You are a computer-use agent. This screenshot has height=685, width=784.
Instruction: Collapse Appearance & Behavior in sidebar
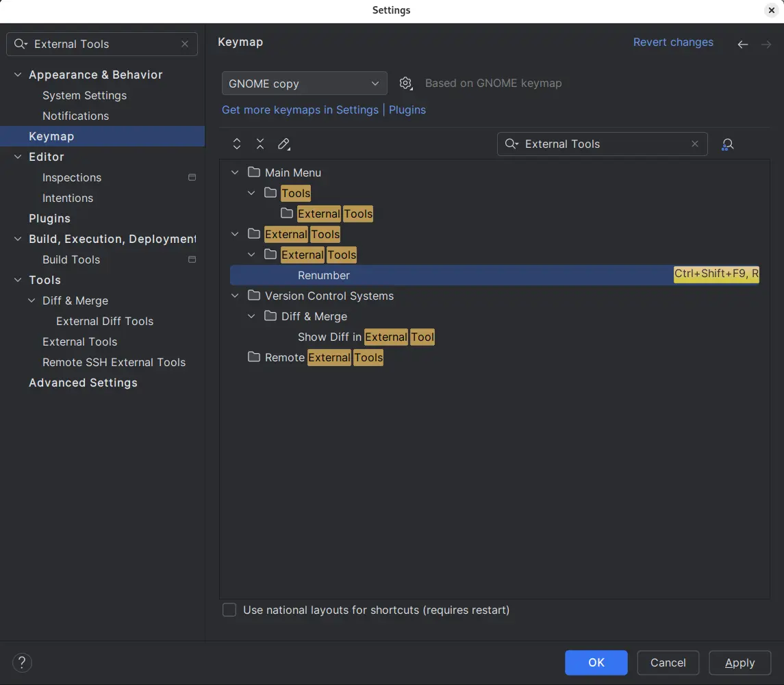pos(18,75)
